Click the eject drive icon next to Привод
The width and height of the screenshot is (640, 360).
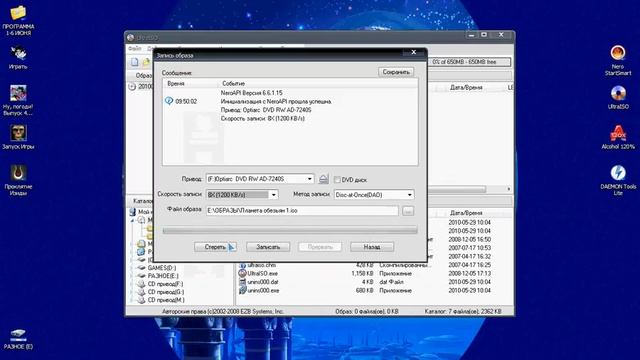pyautogui.click(x=324, y=179)
